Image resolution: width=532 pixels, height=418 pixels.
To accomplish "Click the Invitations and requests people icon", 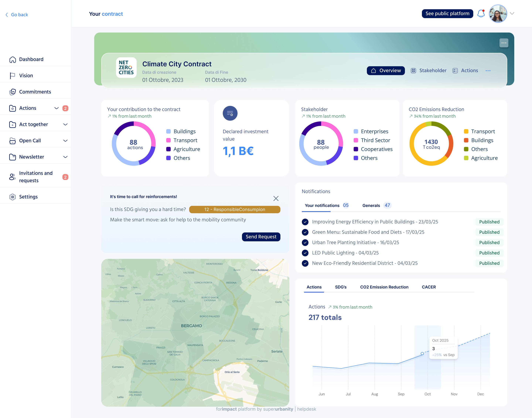I will (x=12, y=177).
